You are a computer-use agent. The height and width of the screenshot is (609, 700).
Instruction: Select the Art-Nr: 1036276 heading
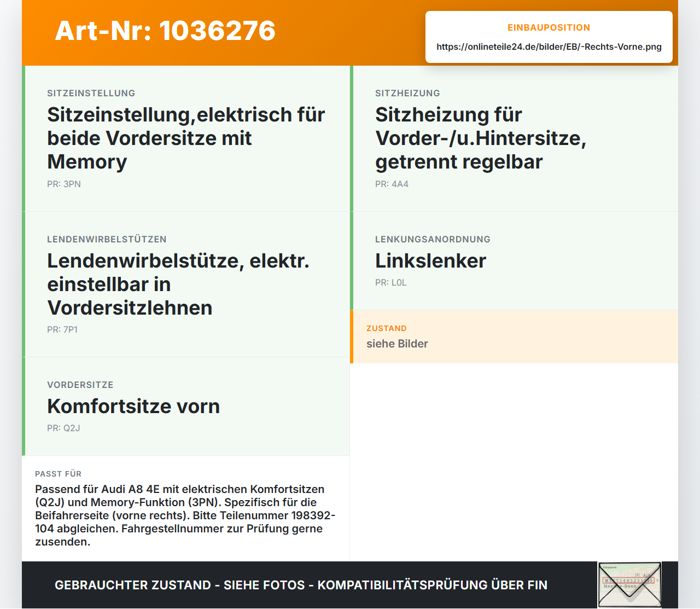pyautogui.click(x=165, y=31)
